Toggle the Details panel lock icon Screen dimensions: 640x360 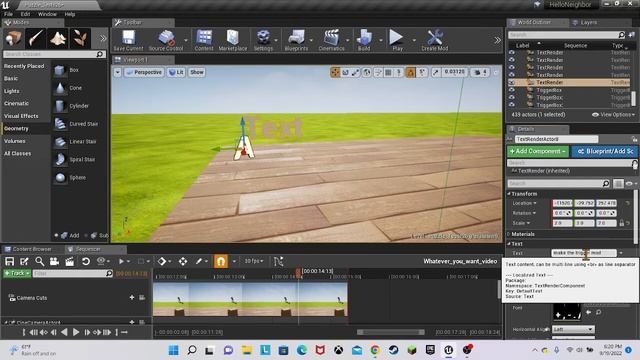(x=634, y=139)
